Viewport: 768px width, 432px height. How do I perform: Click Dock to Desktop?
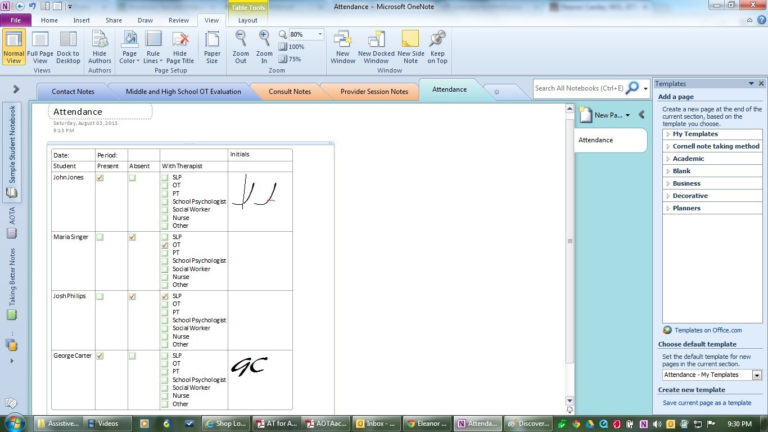(68, 47)
